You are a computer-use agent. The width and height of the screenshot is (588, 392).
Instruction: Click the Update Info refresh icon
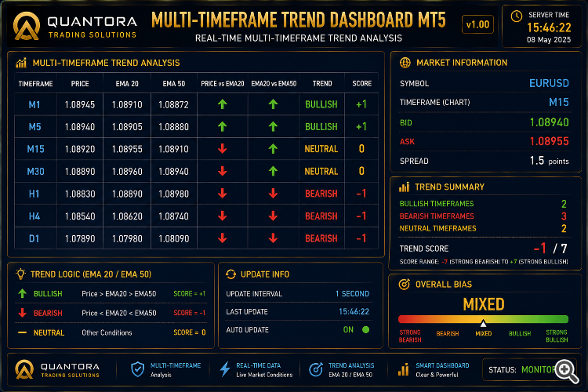230,274
